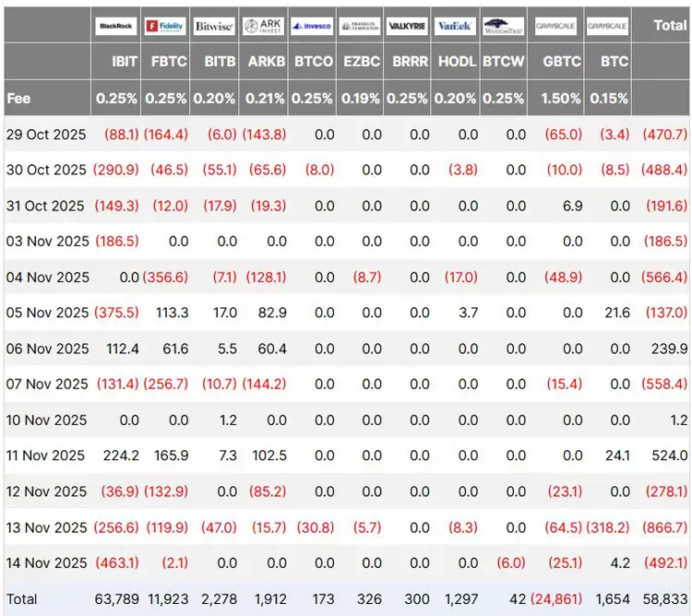Click the FBTC ticker column header
692x616 pixels.
pyautogui.click(x=169, y=62)
